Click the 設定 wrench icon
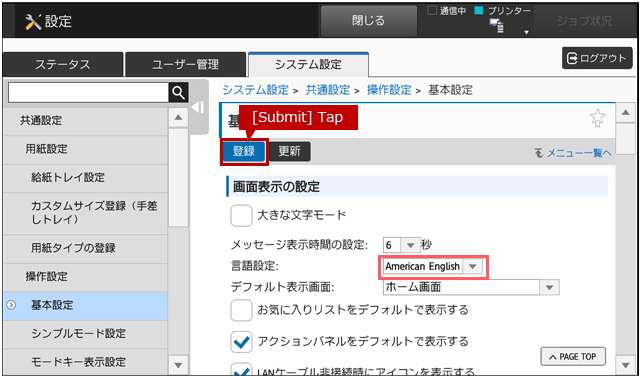Screen dimensions: 640x376 click(x=33, y=22)
